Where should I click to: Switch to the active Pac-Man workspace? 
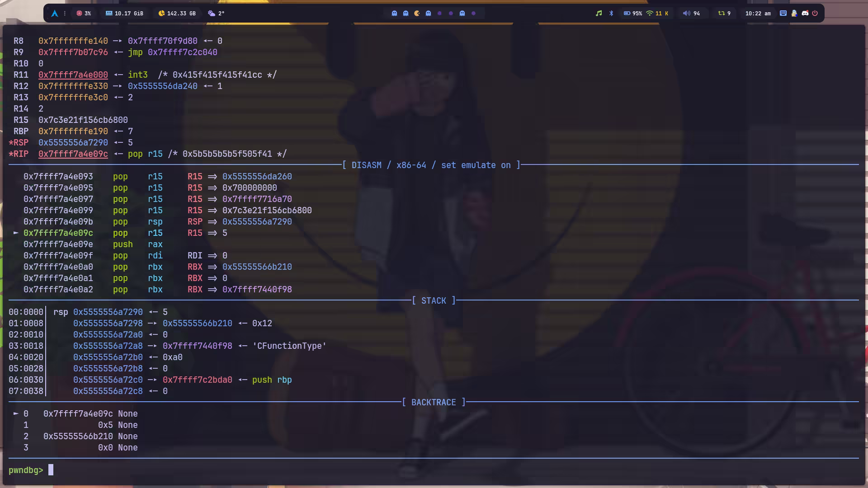[417, 14]
